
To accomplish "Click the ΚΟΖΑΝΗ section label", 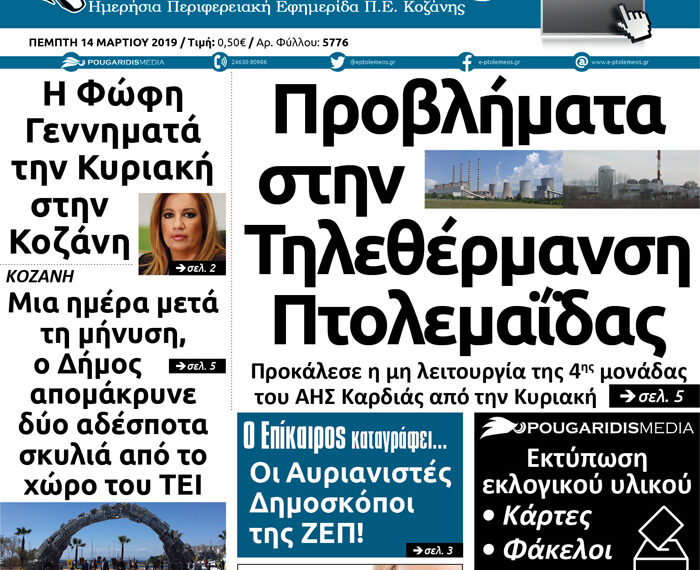I will (40, 277).
